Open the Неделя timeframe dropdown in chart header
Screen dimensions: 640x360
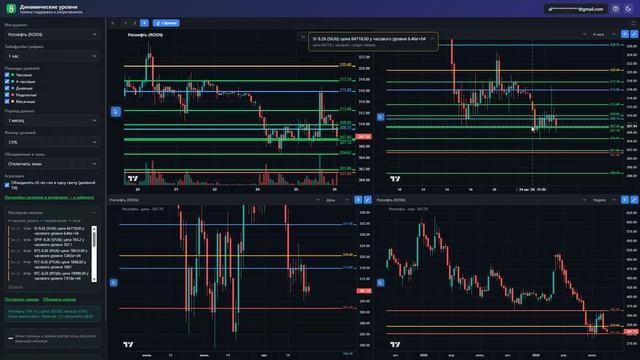coord(604,200)
